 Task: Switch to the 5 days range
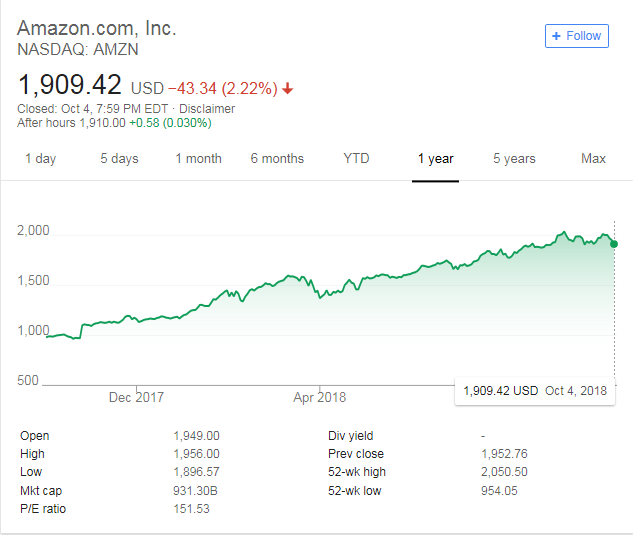click(119, 159)
